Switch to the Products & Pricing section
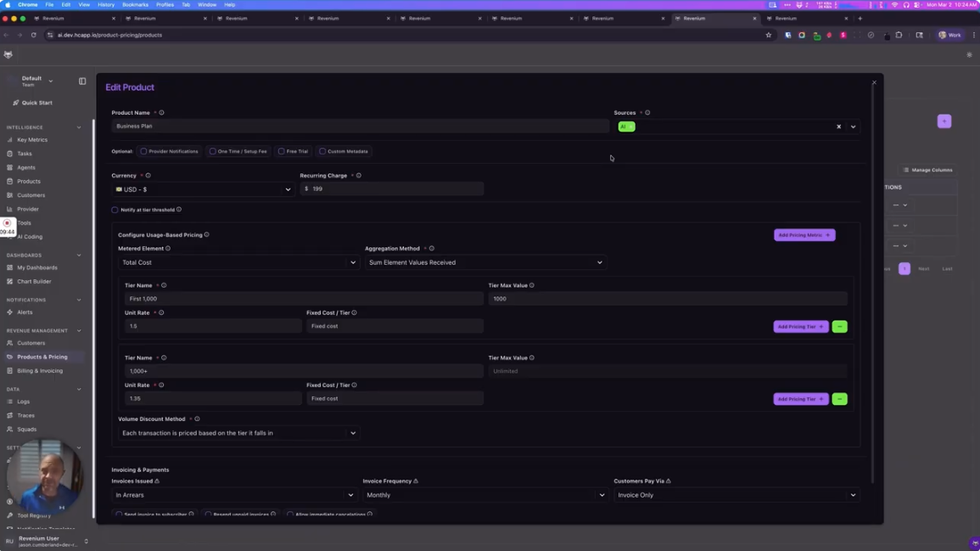Viewport: 980px width, 551px height. 42,357
